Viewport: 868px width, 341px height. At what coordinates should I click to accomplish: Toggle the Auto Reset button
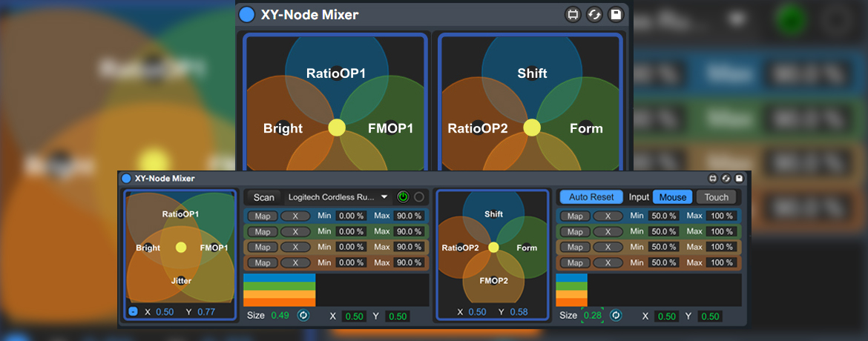tap(591, 197)
